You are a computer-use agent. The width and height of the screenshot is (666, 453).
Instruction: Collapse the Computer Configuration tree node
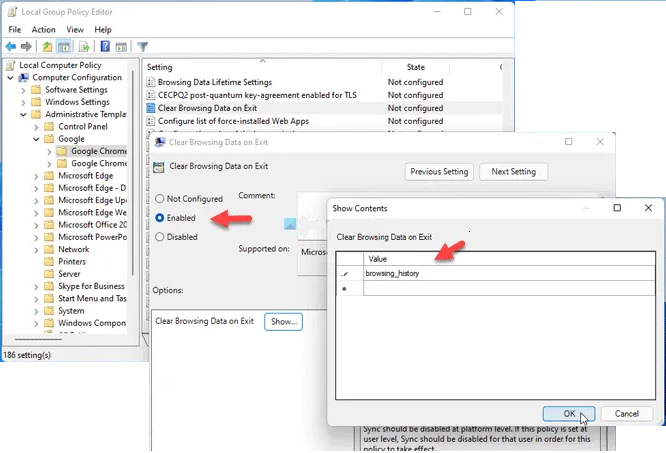(10, 78)
